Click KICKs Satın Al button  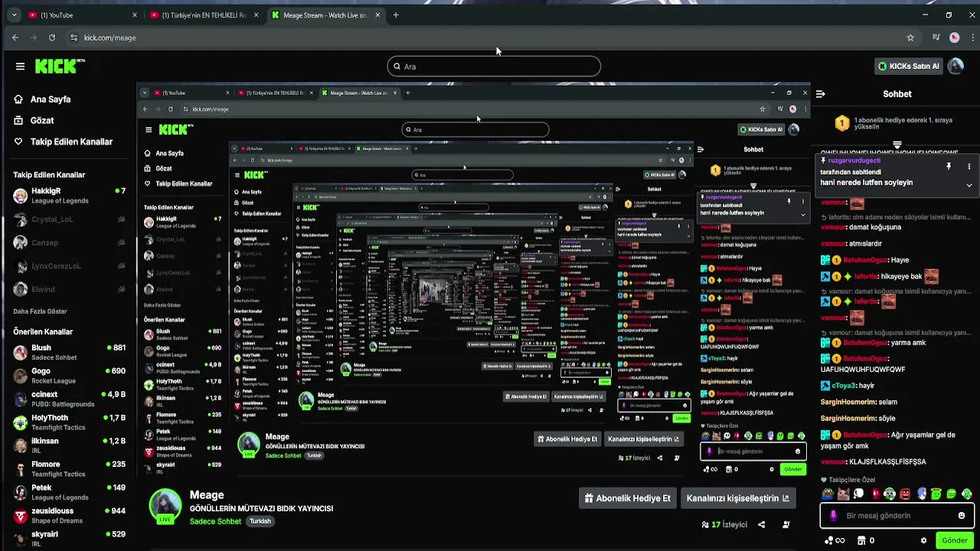908,67
